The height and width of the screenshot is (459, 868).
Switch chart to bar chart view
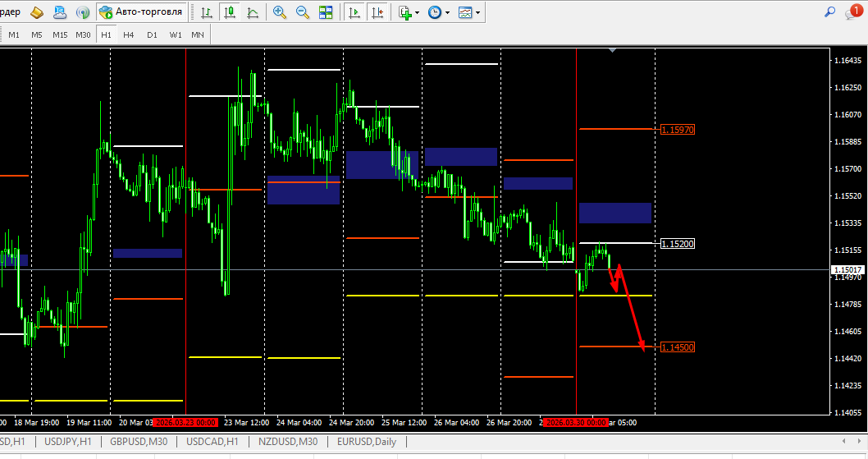pos(207,12)
